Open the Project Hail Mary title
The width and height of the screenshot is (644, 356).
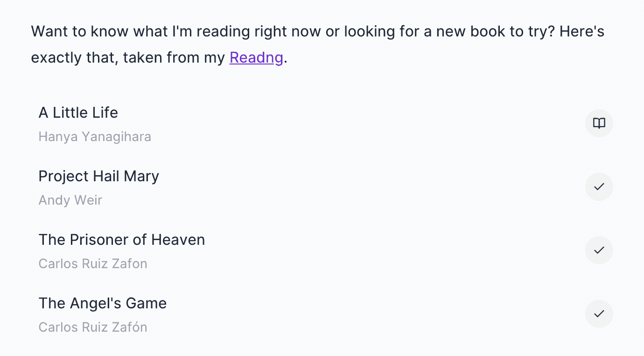click(99, 176)
